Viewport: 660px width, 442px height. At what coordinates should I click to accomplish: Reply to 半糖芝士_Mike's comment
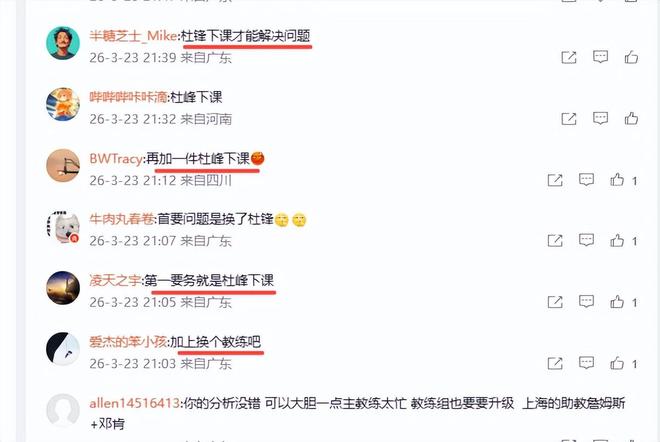click(x=600, y=57)
